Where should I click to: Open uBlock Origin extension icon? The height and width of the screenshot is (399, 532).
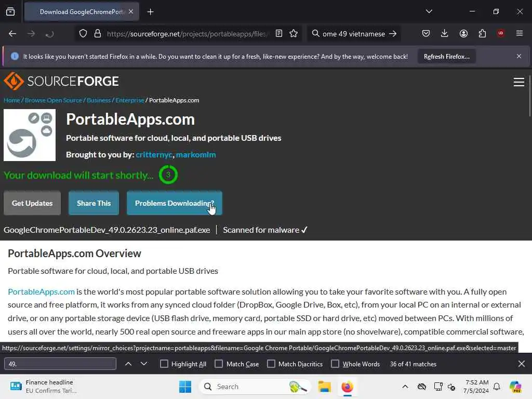pos(500,33)
